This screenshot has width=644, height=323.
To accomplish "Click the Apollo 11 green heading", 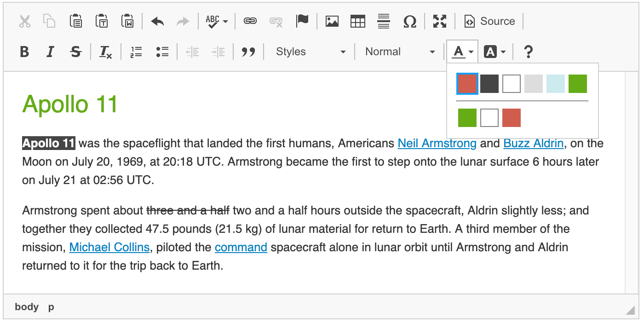I will tap(70, 104).
